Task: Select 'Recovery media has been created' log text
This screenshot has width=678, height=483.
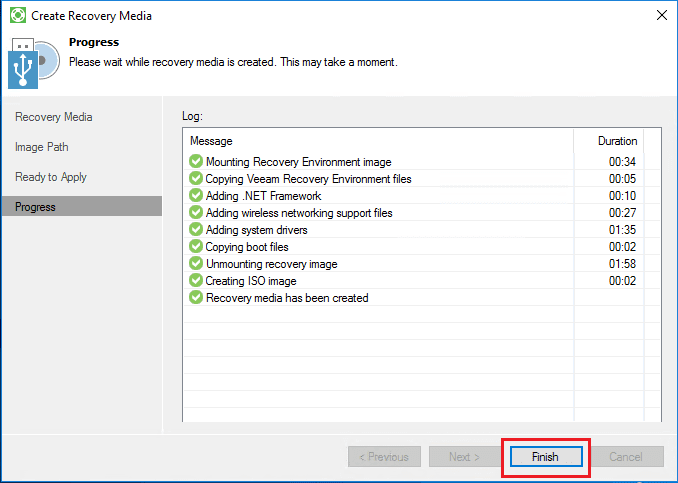Action: (x=287, y=298)
